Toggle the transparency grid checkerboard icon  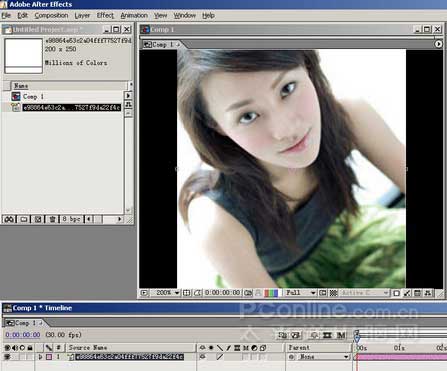pyautogui.click(x=333, y=293)
